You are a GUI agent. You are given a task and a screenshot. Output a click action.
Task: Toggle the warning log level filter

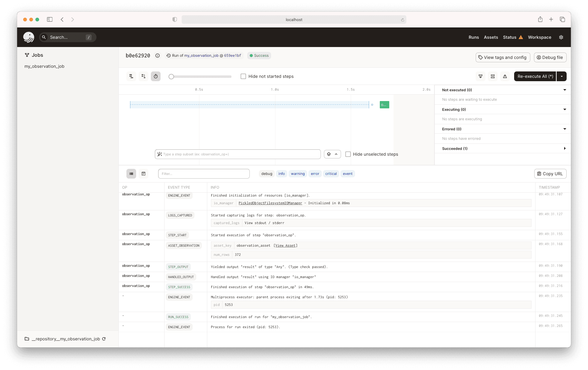(x=298, y=174)
